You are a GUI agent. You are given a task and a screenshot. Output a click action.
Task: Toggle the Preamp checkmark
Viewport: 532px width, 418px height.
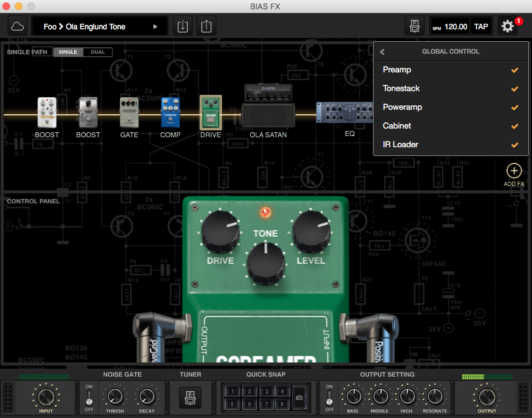click(515, 70)
